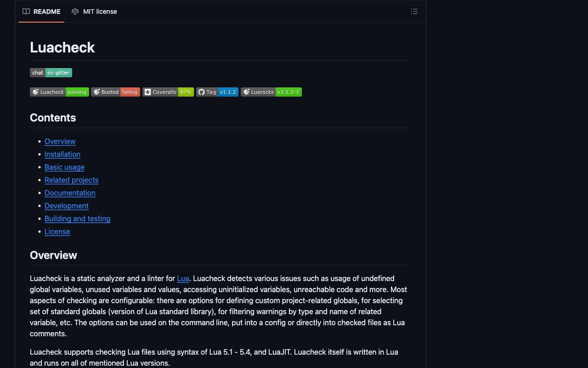Click the Overview section heading
The width and height of the screenshot is (588, 368).
53,255
